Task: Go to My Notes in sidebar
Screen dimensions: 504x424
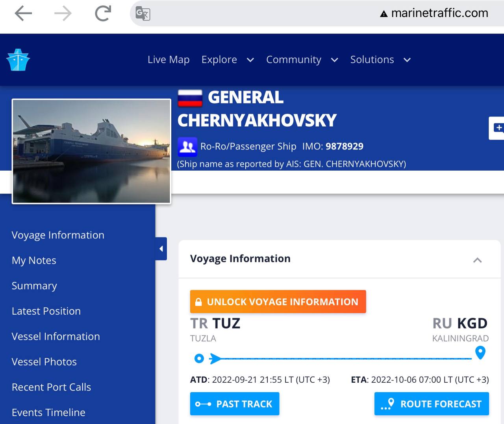Action: 34,260
